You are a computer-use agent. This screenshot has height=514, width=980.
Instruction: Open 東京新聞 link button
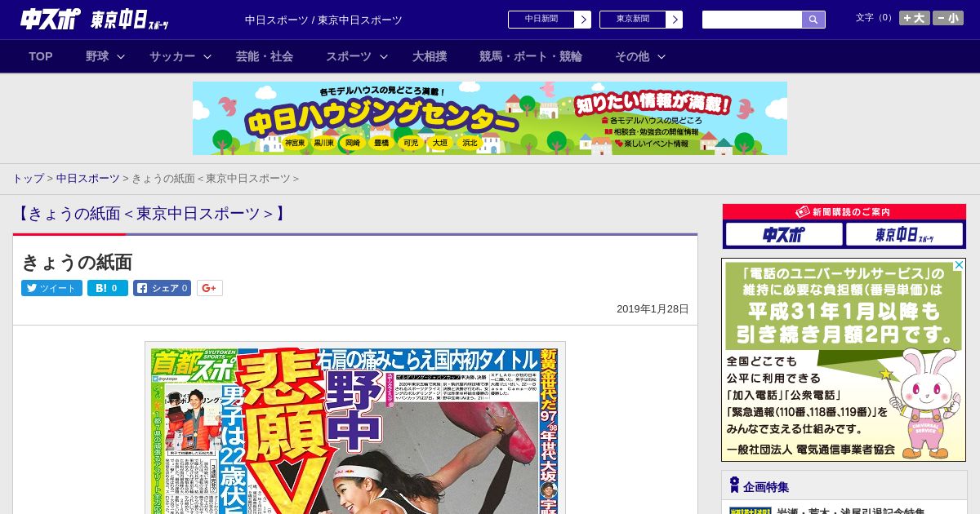coord(632,19)
